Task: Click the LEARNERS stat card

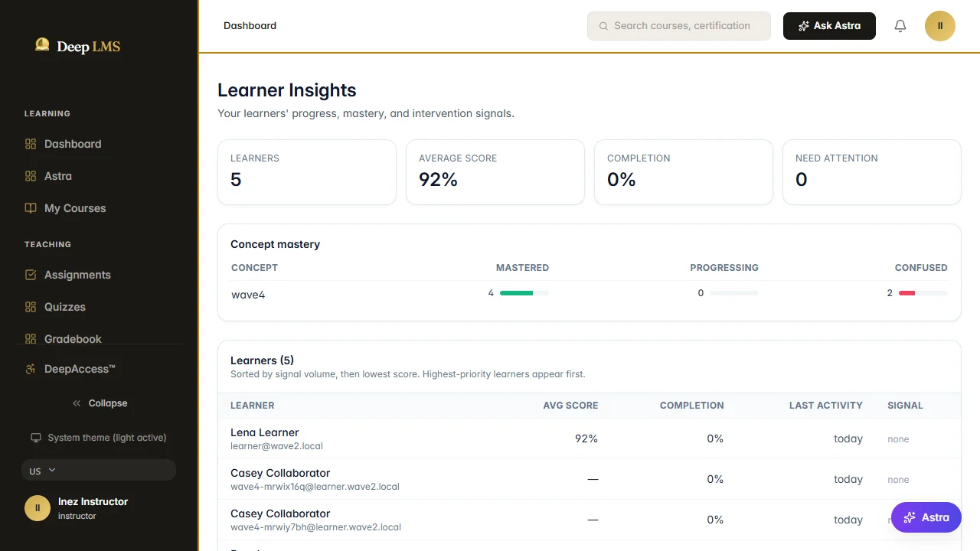Action: pyautogui.click(x=307, y=172)
